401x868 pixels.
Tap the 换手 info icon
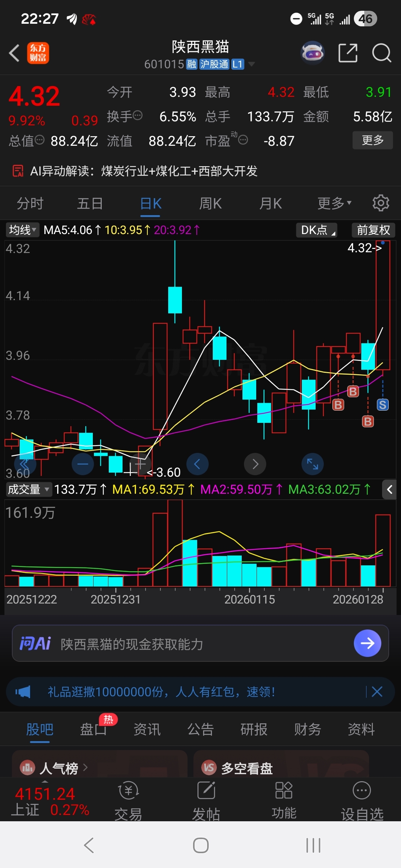point(137,115)
